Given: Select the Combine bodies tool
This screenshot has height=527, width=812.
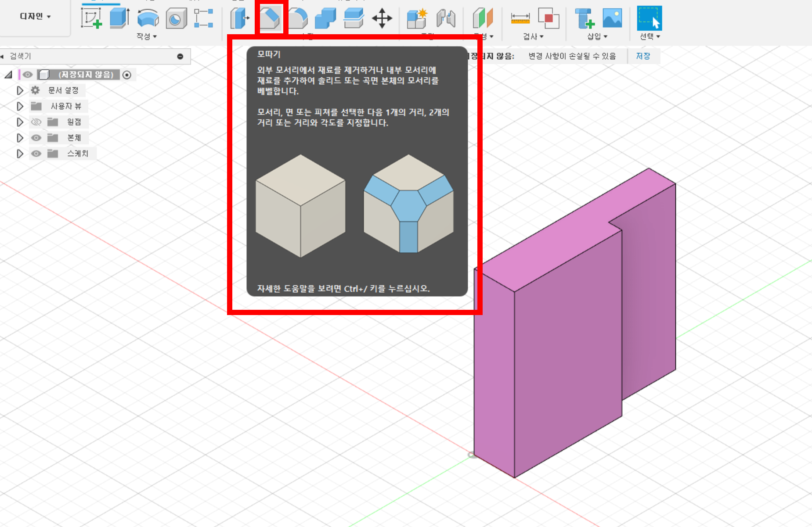Looking at the screenshot, I should (325, 18).
